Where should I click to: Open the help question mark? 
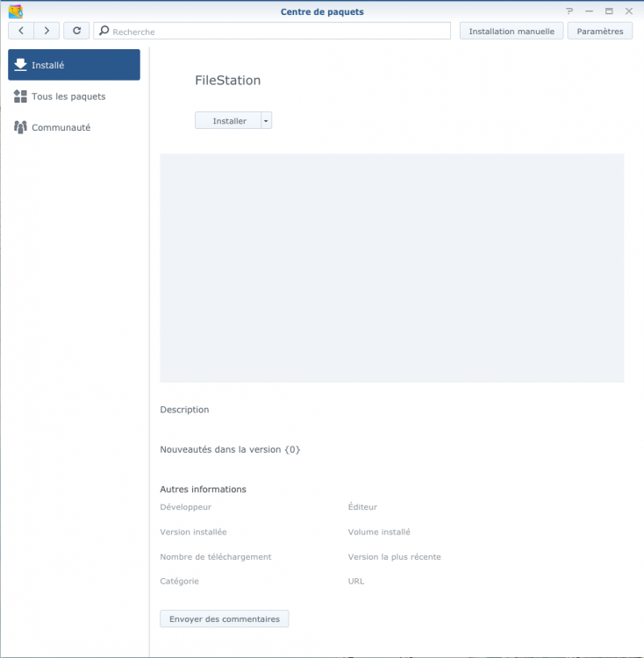click(569, 11)
